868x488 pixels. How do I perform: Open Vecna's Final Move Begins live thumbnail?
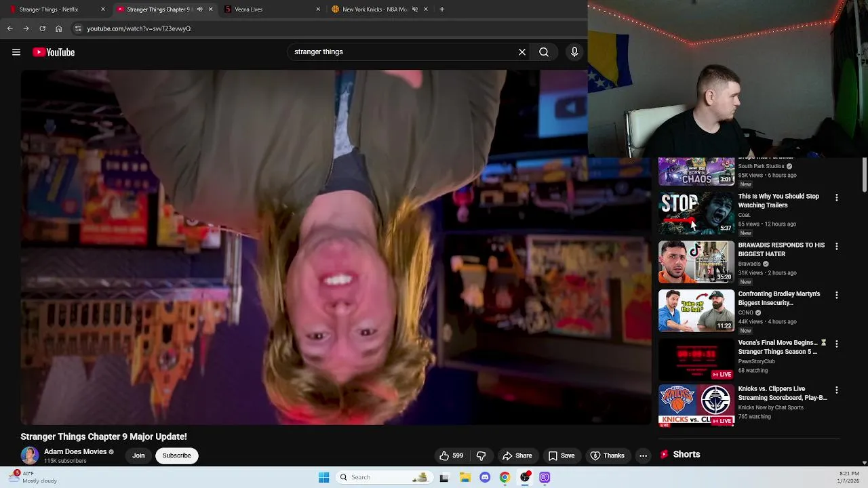696,359
